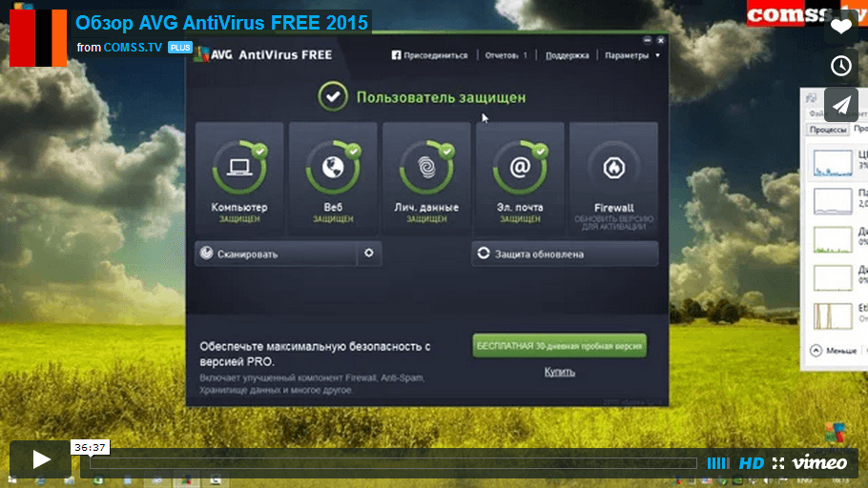Image resolution: width=868 pixels, height=488 pixels.
Task: Open the Лич. данные identity tile
Action: (426, 179)
